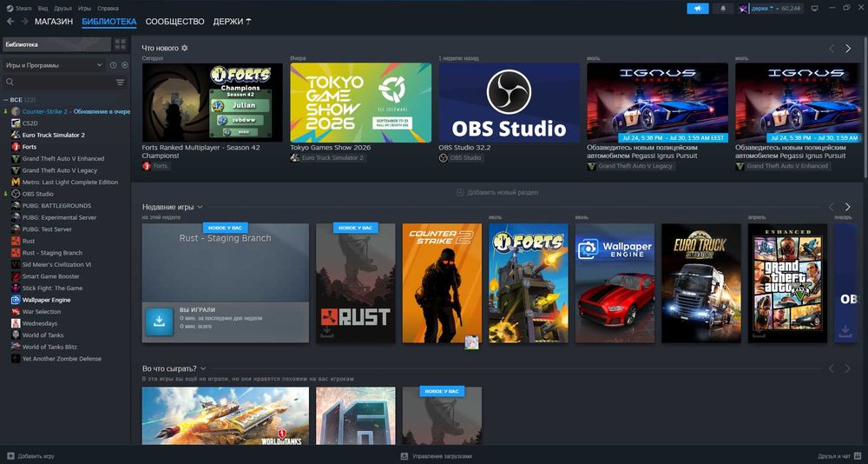Click the Sid Meier's Civilization VI sidebar icon
Image resolution: width=868 pixels, height=464 pixels.
pyautogui.click(x=16, y=264)
